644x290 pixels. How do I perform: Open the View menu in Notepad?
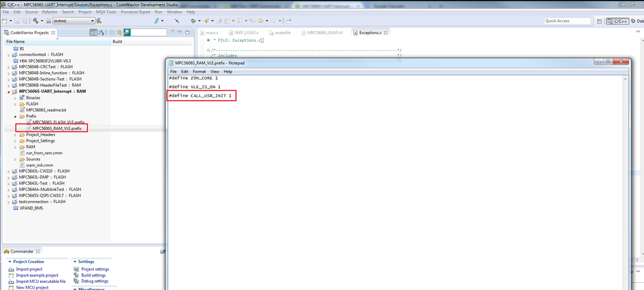point(215,72)
